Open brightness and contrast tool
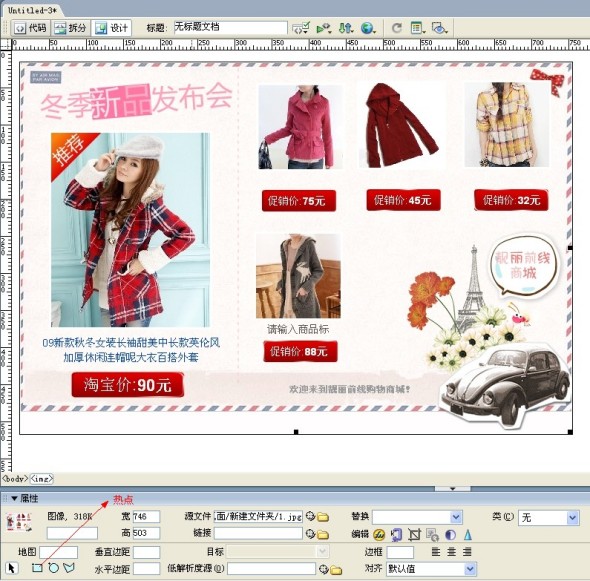 click(450, 535)
